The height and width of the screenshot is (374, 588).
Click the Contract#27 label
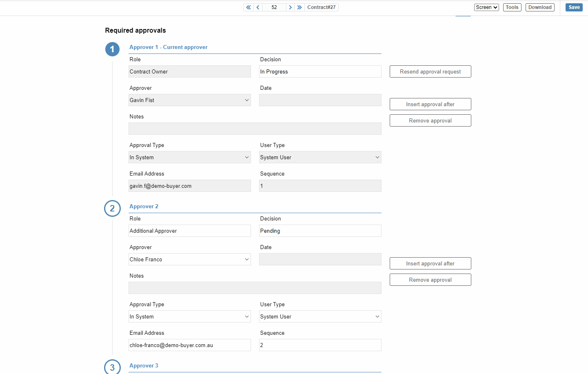[322, 7]
